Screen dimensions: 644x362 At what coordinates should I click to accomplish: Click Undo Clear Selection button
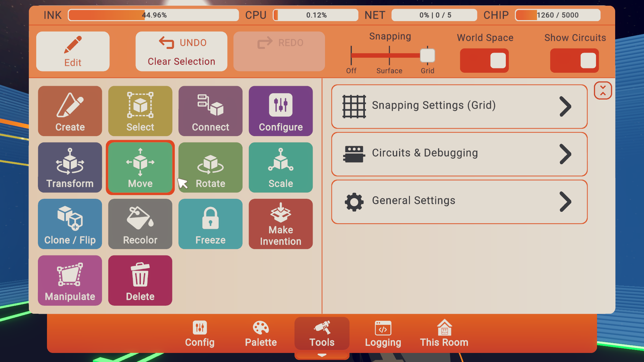(181, 51)
